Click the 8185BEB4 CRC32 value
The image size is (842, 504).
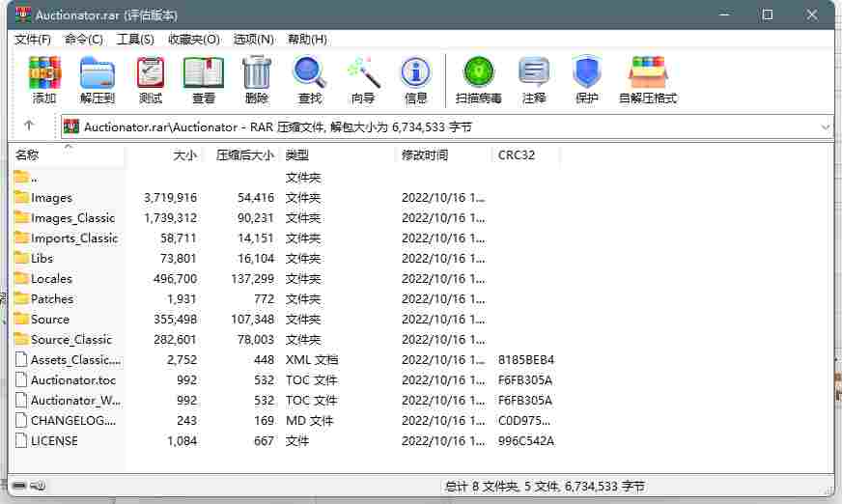pos(525,359)
